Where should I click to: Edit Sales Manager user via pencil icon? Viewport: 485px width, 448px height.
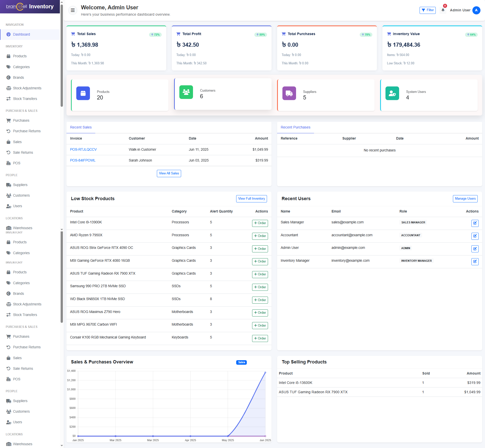click(x=475, y=223)
